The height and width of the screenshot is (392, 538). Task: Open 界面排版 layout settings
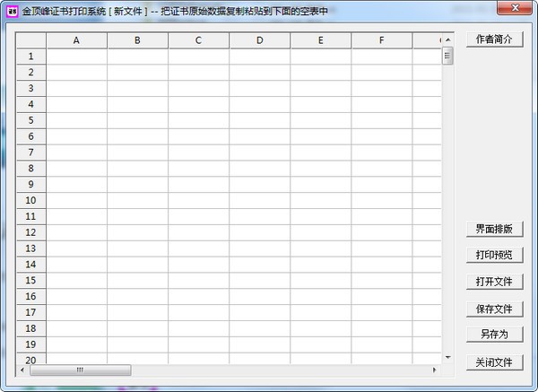click(x=494, y=229)
